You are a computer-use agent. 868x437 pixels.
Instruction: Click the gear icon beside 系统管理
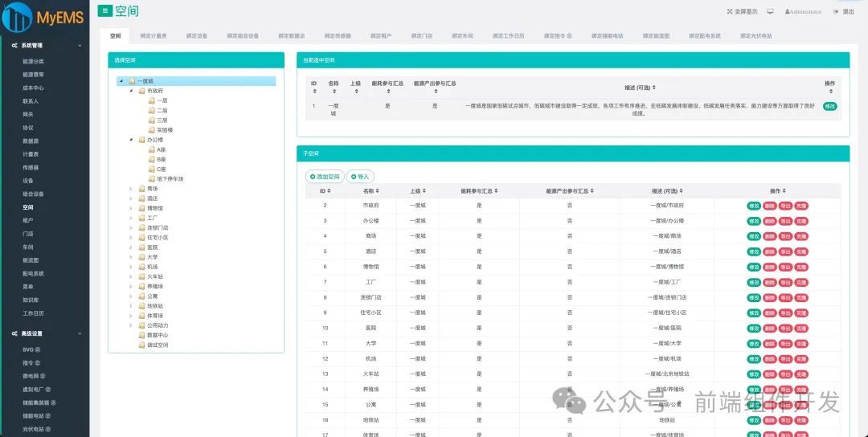tap(14, 45)
